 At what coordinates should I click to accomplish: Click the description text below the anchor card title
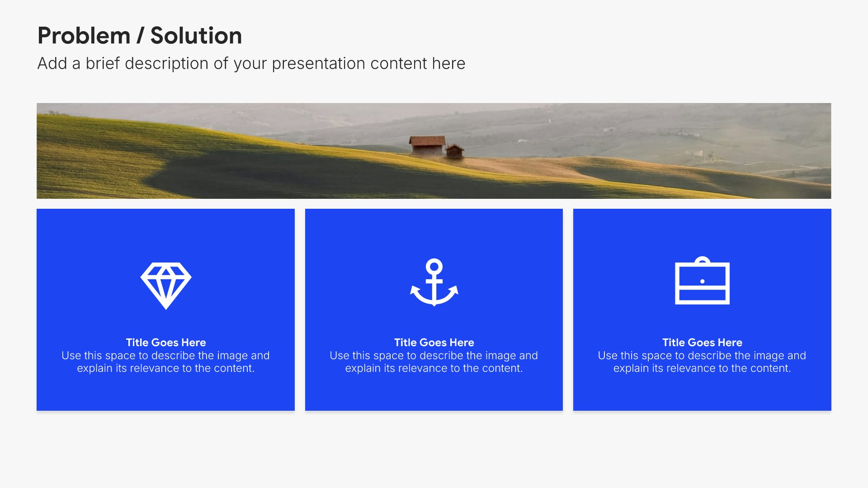pos(434,362)
